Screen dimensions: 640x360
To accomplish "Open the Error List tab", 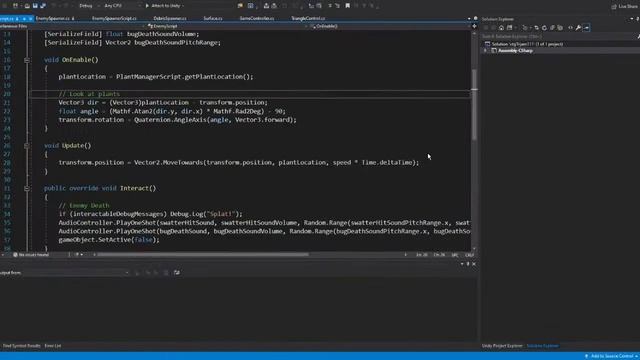I will [53, 346].
